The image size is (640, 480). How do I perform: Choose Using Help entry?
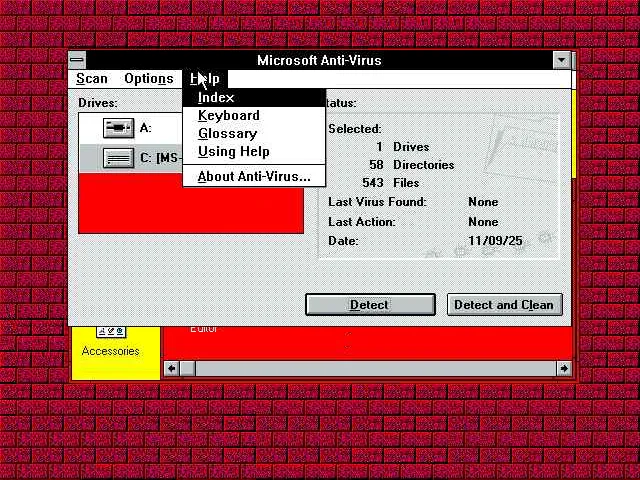254,151
